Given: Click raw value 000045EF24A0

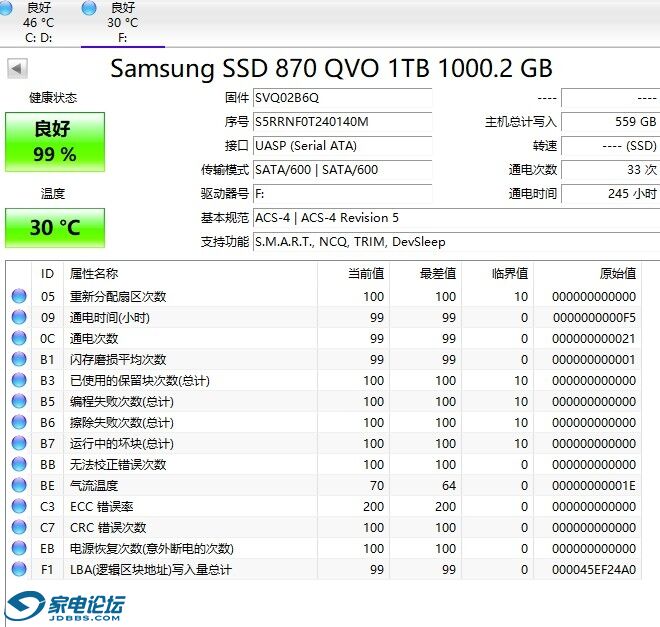Looking at the screenshot, I should point(594,570).
